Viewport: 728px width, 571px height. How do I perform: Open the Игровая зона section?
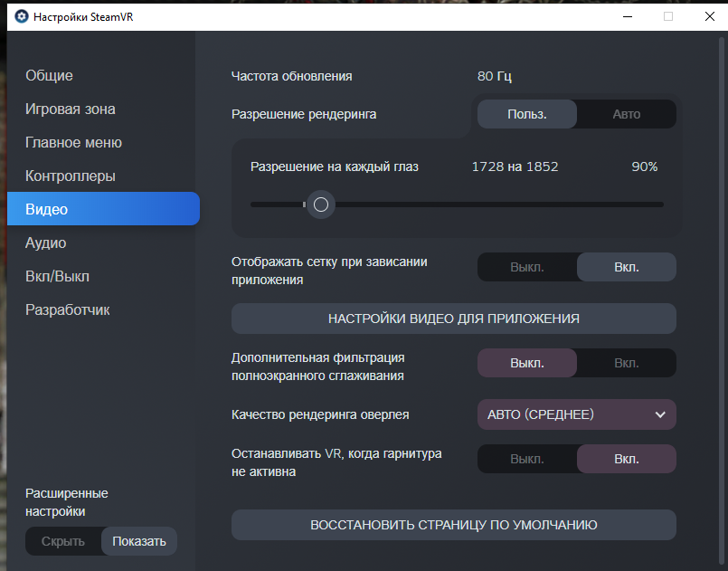pyautogui.click(x=71, y=109)
